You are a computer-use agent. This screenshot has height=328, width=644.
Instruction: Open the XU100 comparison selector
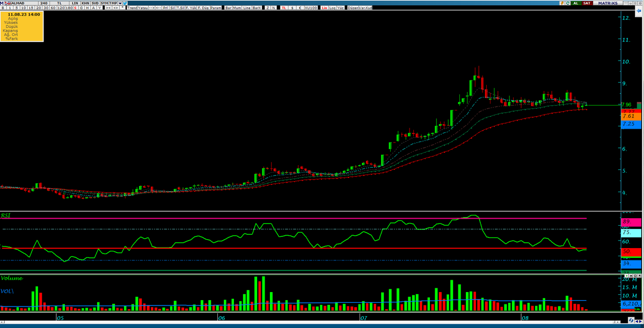(x=310, y=9)
